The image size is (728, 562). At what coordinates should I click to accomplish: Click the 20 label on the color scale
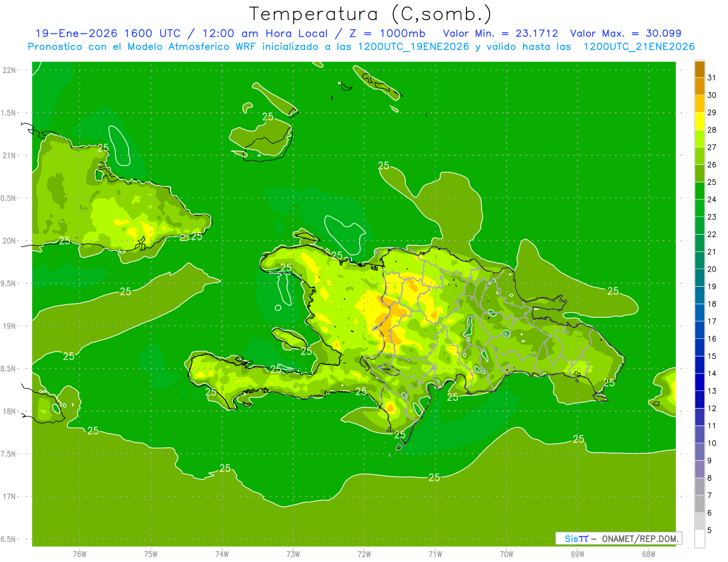[x=712, y=269]
